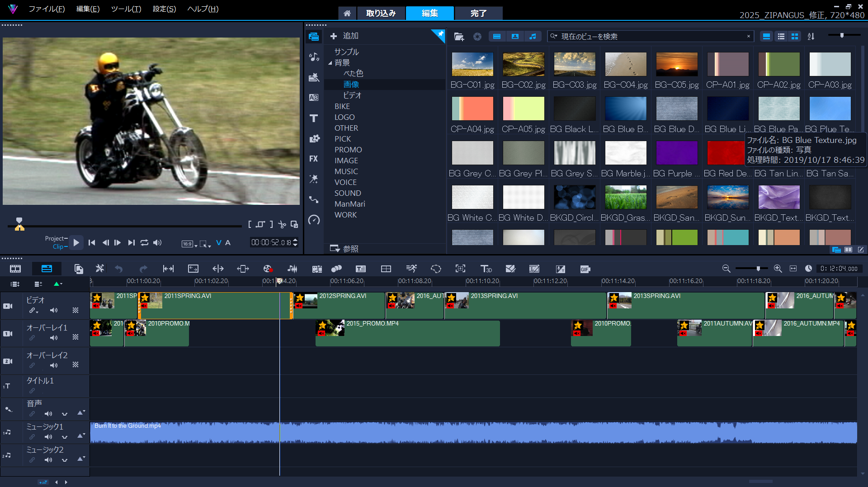Image resolution: width=868 pixels, height=487 pixels.
Task: Switch timeline to storyboard view
Action: click(15, 269)
